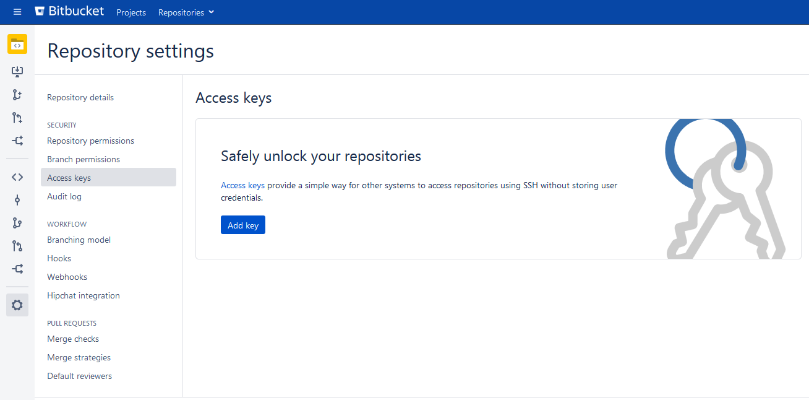Click the PULL REQUESTS section label

72,324
